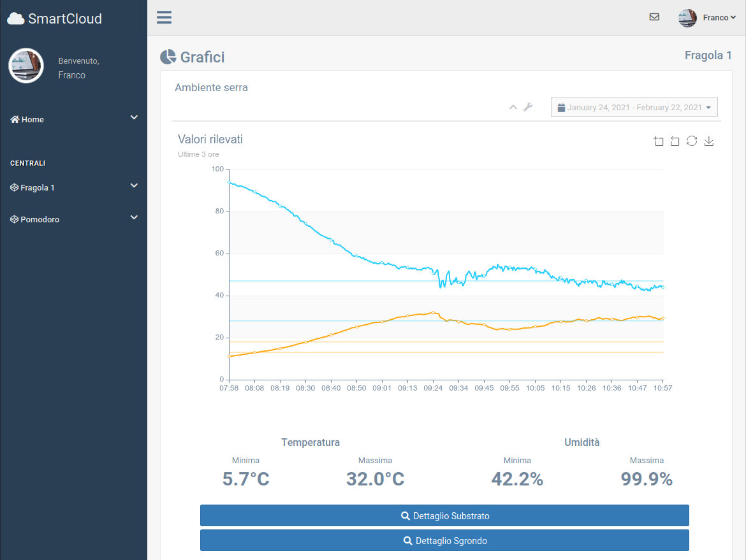Click the 10:57 temperature data point
This screenshot has width=746, height=560.
click(x=662, y=319)
